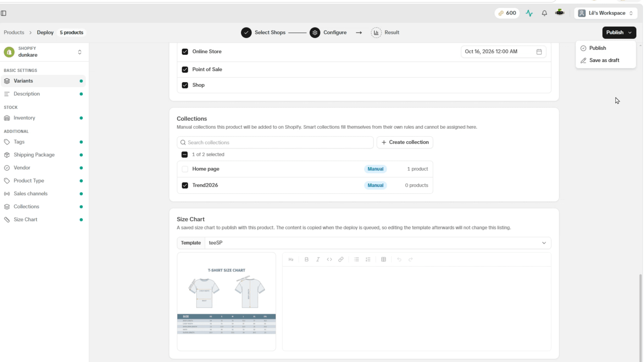Viewport: 644px width, 362px height.
Task: Click the robot avatar icon
Action: tap(560, 13)
